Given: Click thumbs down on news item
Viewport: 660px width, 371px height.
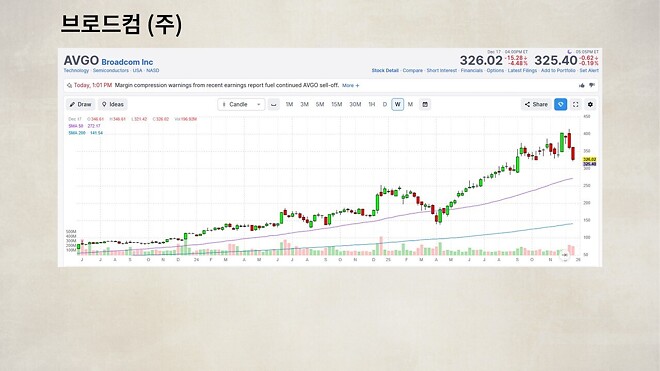Looking at the screenshot, I should [x=592, y=85].
